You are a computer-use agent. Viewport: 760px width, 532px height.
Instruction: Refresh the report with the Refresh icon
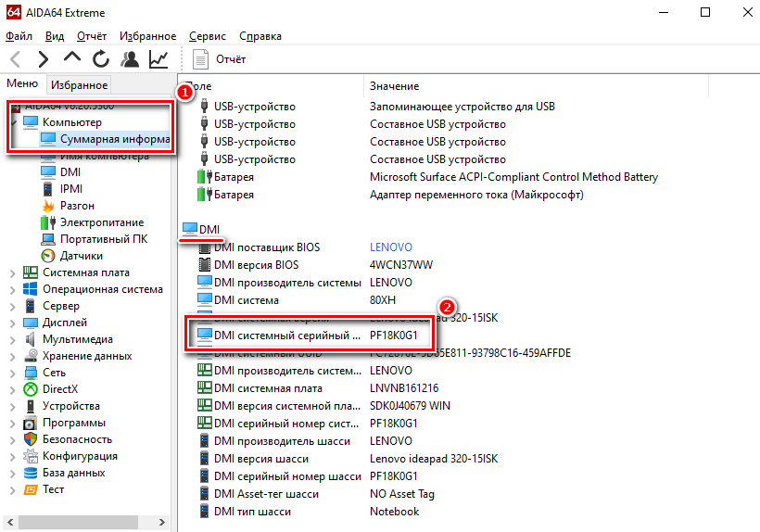pos(100,59)
